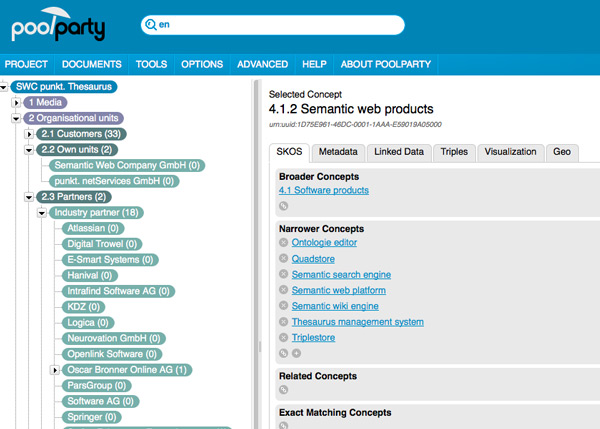This screenshot has height=429, width=600.
Task: Select KDZ (0) tree item
Action: [83, 307]
